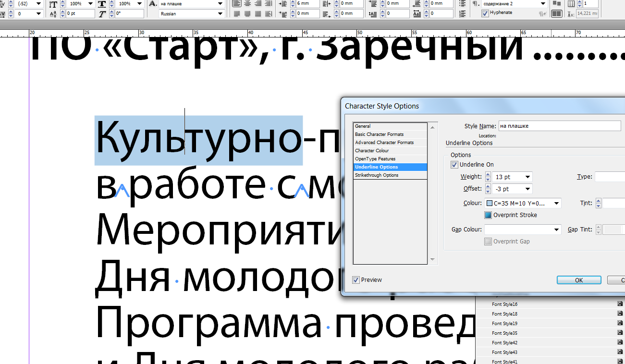Select OpenType Features category

tap(390, 159)
